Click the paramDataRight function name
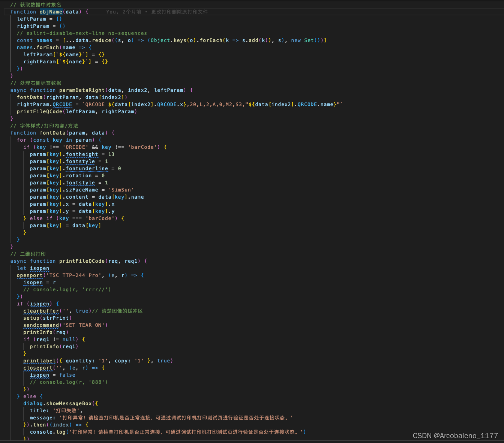Viewport: 504px width, 443px height. tap(82, 90)
